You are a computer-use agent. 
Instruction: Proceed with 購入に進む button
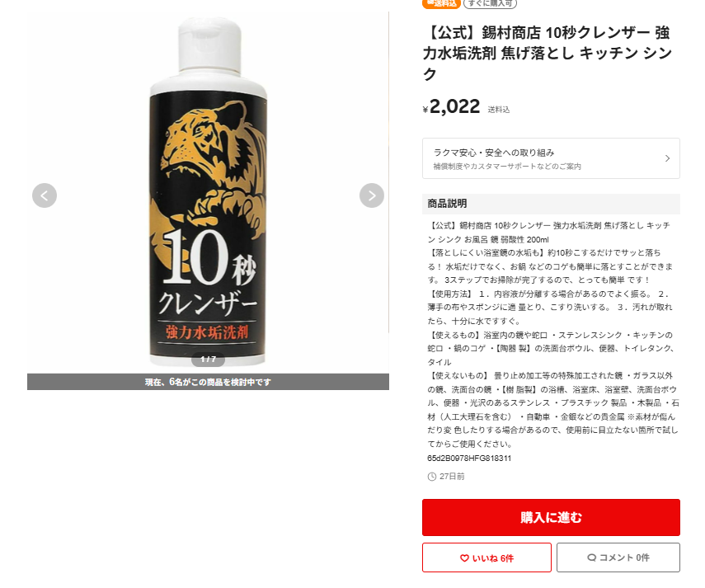551,517
